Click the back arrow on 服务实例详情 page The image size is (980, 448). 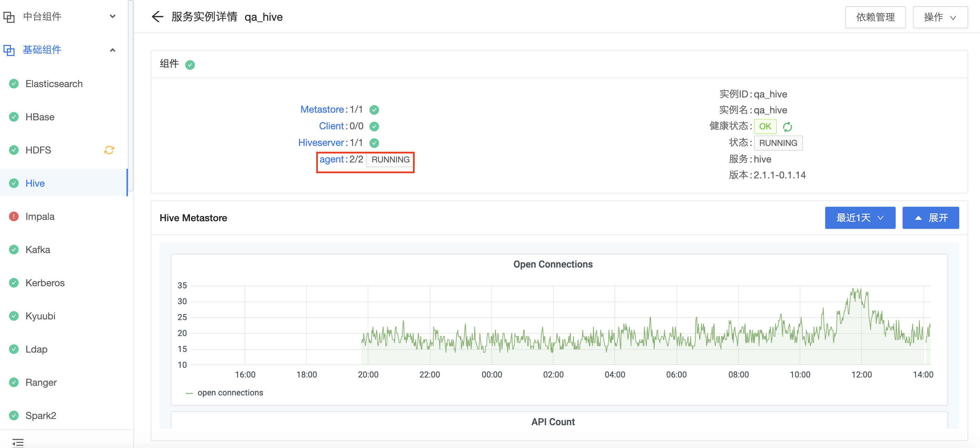point(158,17)
